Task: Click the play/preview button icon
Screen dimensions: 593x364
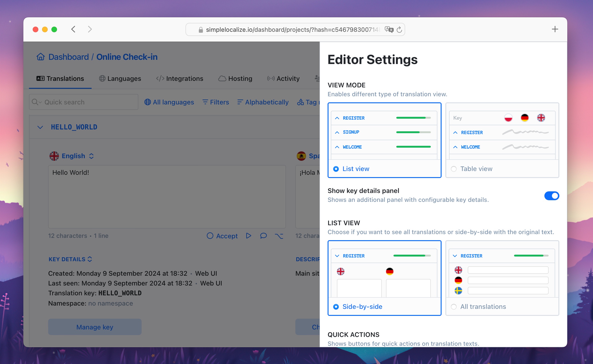Action: [249, 236]
